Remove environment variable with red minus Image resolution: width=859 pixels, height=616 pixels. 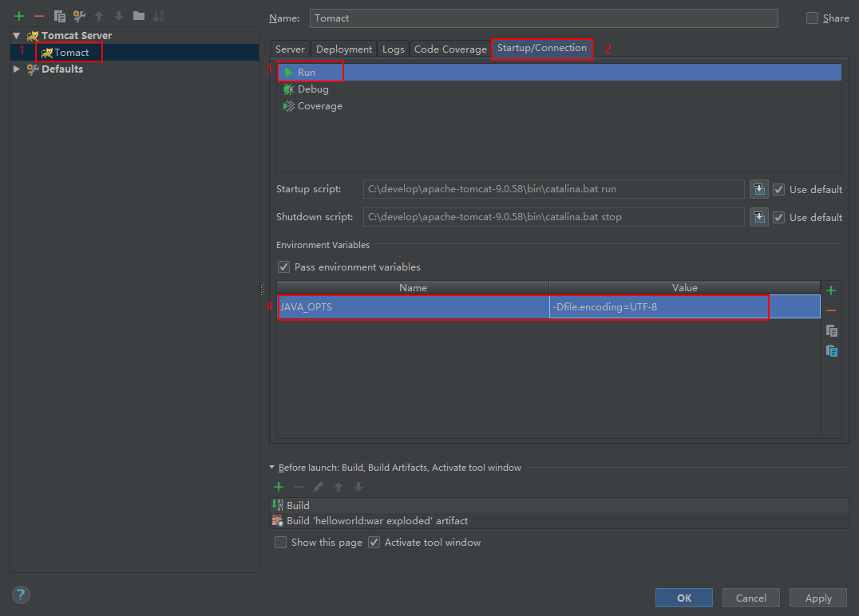[x=831, y=311]
